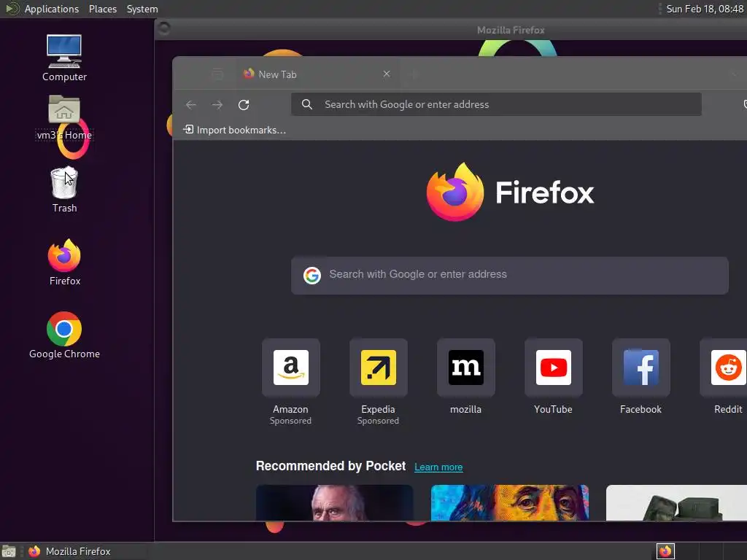The width and height of the screenshot is (747, 560).
Task: Click the large Firefox logo
Action: tap(455, 192)
